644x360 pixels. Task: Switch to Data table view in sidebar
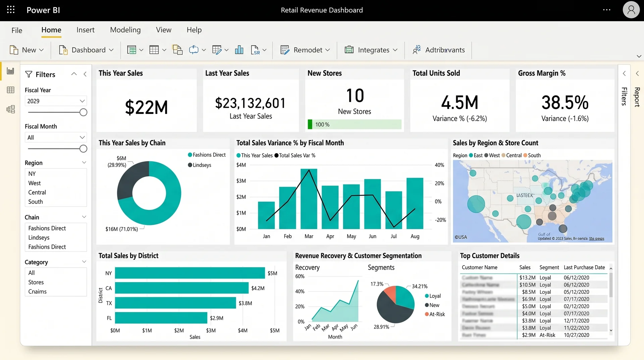tap(11, 90)
